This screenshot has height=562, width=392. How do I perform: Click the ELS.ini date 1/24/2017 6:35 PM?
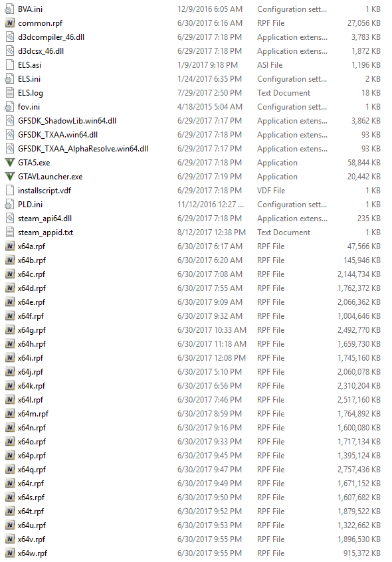click(209, 79)
